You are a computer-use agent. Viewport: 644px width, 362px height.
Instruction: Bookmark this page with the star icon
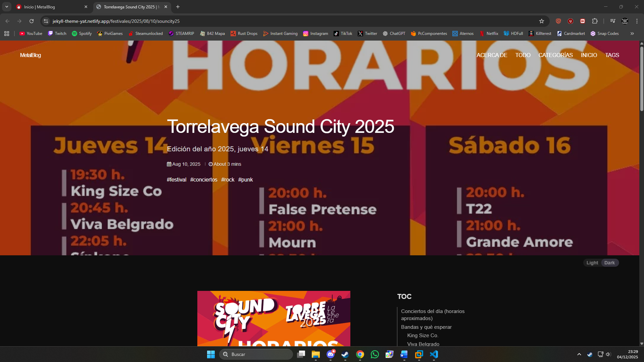541,21
